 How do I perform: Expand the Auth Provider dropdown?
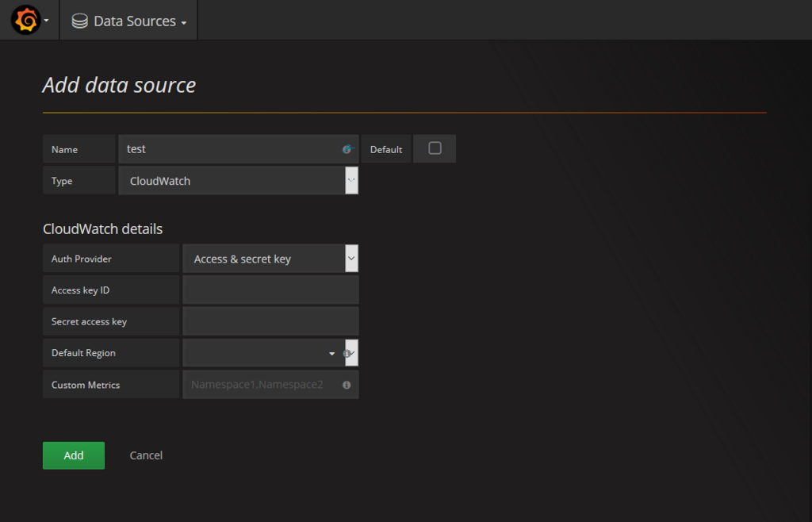(x=270, y=259)
